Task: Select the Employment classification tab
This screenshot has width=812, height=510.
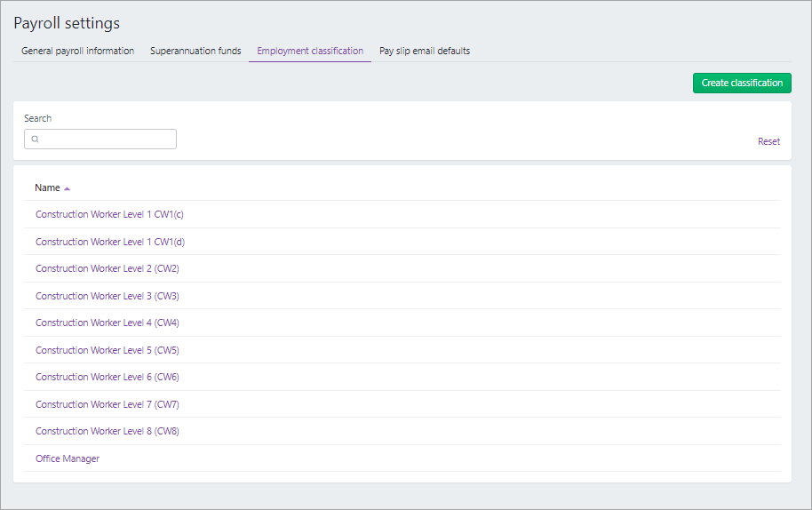Action: point(310,51)
